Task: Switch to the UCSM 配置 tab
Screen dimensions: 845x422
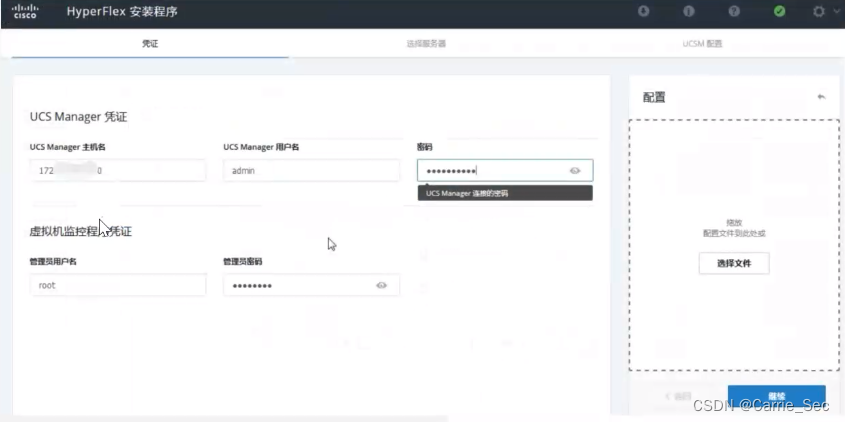Action: (702, 44)
